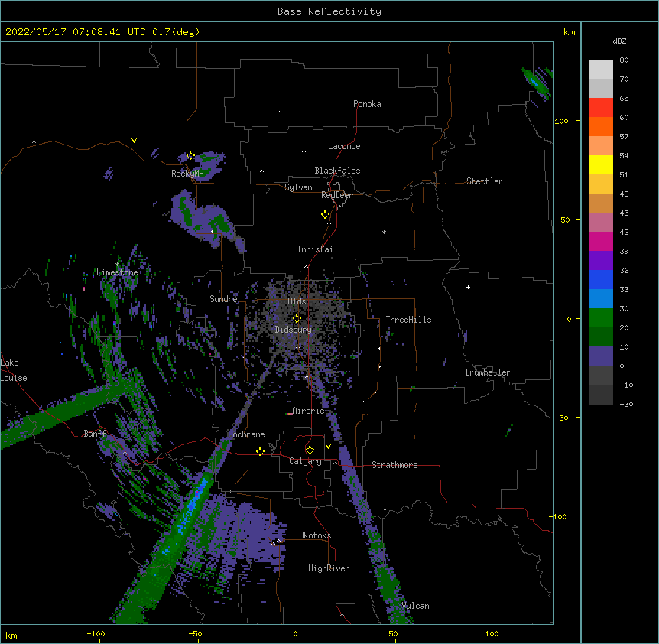The image size is (659, 644).
Task: Select the yellow V marker northwest of RockyMH
Action: pyautogui.click(x=134, y=141)
